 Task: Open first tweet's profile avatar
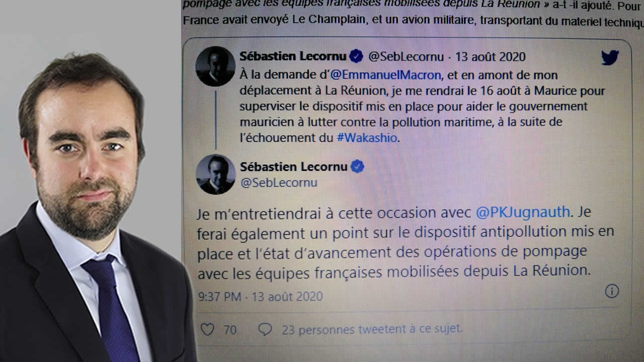pos(215,66)
